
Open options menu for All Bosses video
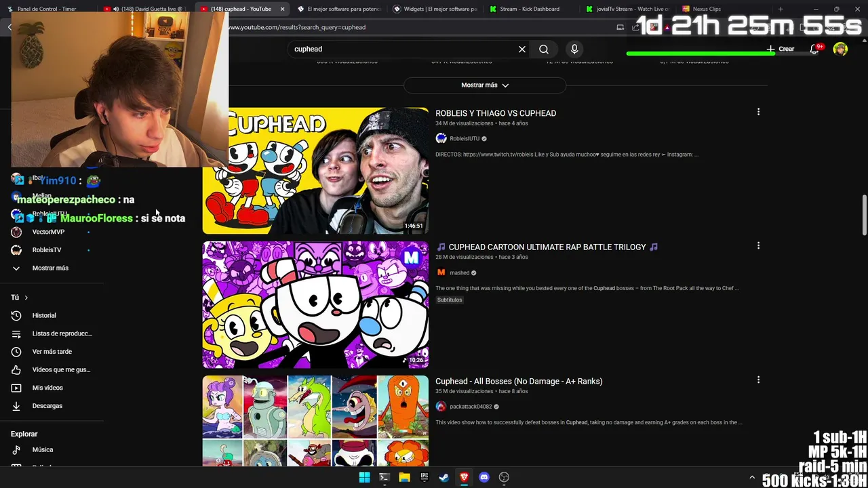click(758, 380)
